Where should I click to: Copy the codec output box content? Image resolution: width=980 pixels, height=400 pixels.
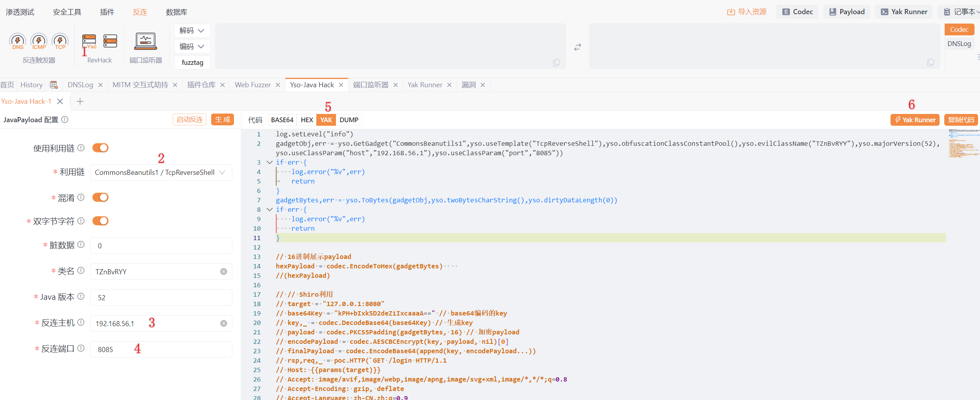coord(930,62)
